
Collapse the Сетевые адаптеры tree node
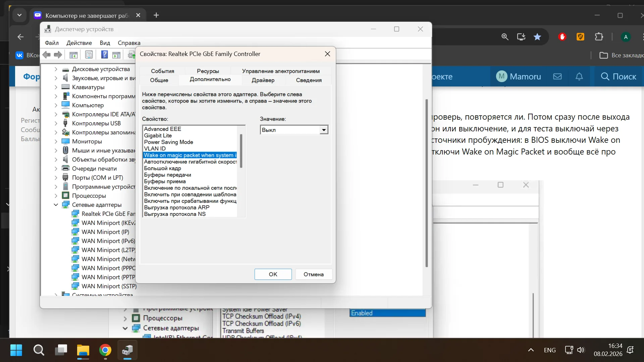pos(56,205)
